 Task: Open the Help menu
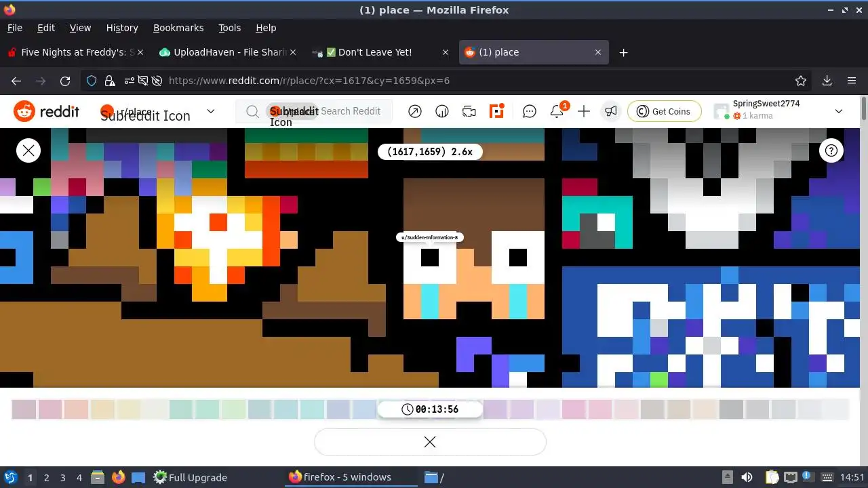[266, 28]
